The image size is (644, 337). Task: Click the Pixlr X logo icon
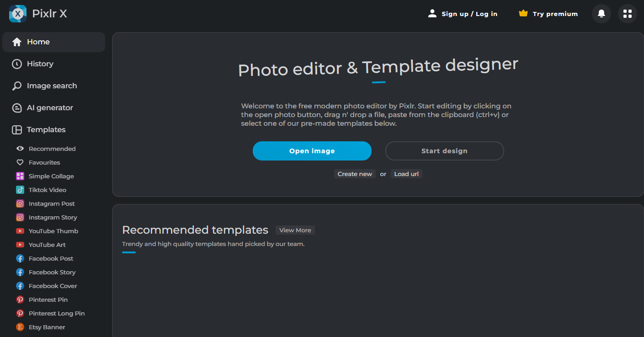pyautogui.click(x=18, y=14)
